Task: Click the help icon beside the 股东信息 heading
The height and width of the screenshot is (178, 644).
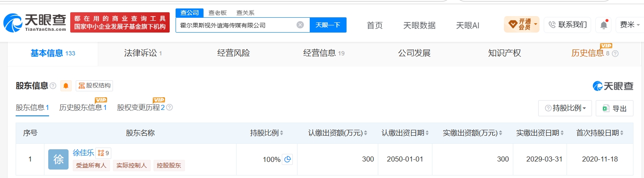Action: point(53,86)
